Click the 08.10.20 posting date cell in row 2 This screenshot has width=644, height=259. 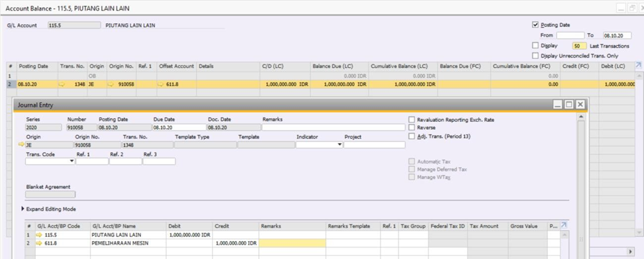(x=37, y=84)
